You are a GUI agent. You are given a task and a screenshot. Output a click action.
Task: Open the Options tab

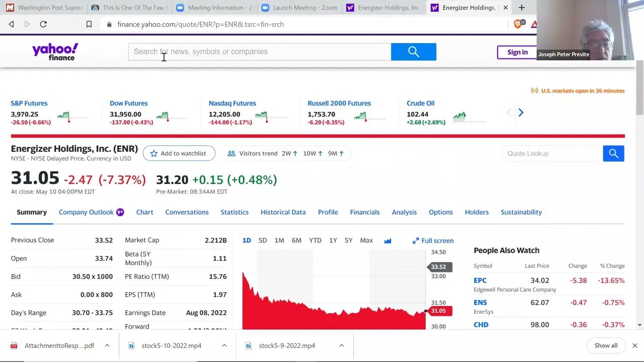441,212
